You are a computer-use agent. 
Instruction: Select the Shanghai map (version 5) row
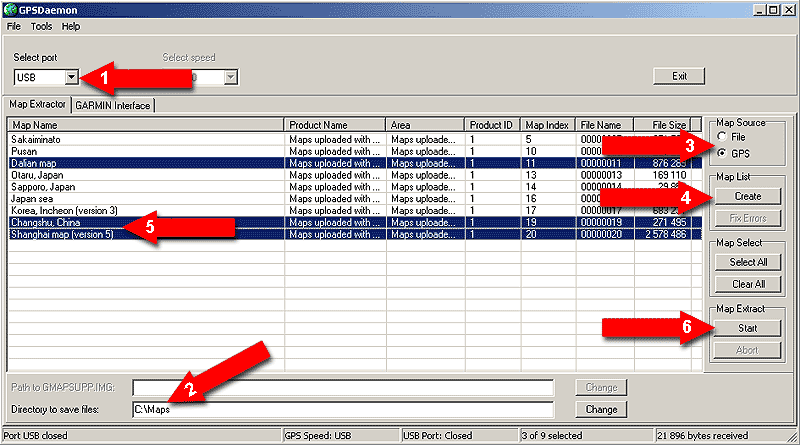[355, 234]
